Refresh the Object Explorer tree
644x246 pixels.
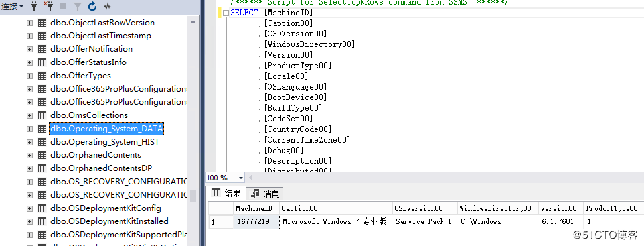pos(92,6)
